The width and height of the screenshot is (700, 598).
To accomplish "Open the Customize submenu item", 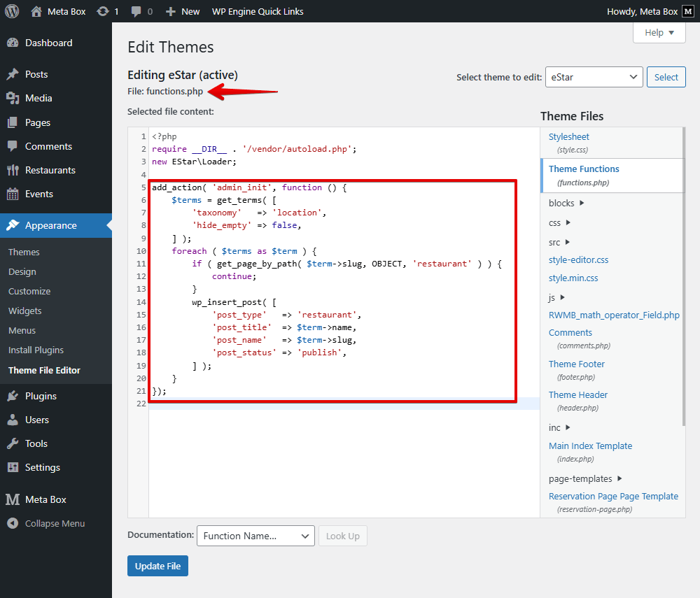I will [x=29, y=291].
